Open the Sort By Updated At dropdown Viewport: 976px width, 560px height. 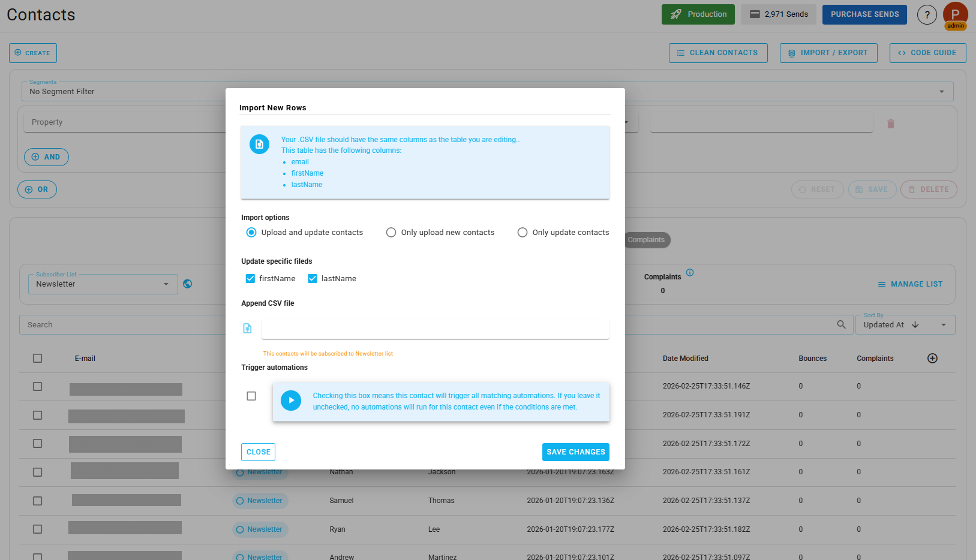[942, 324]
